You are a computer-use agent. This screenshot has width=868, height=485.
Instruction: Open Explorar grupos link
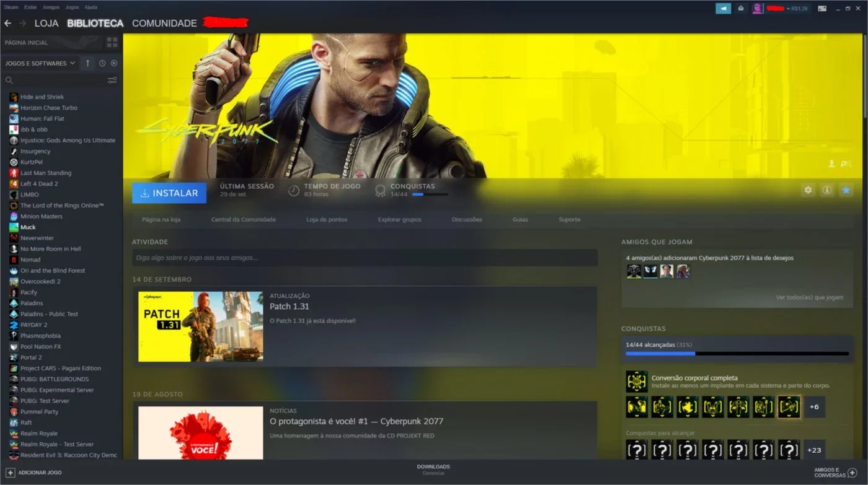pyautogui.click(x=399, y=219)
